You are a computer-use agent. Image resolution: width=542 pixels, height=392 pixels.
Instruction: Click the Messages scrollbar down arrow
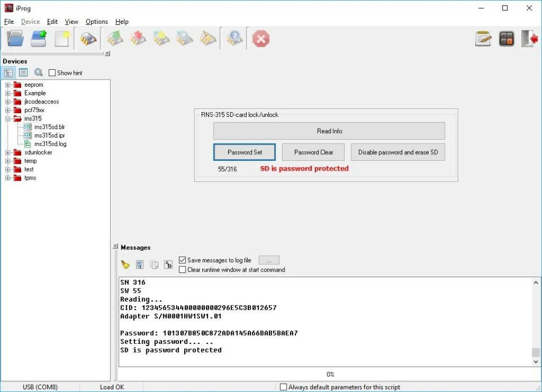(536, 362)
